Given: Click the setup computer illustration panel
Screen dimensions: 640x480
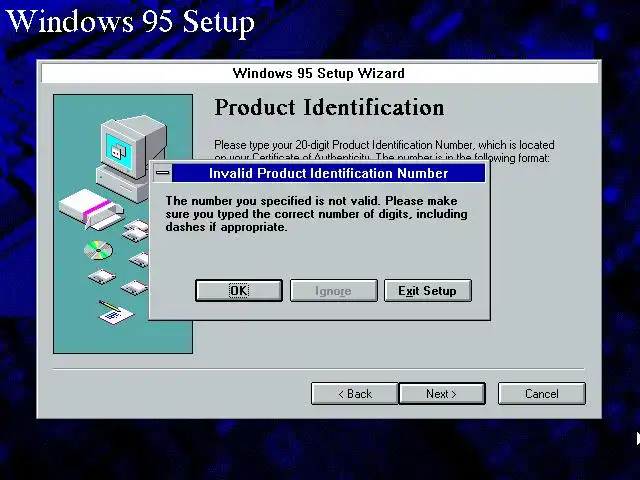Looking at the screenshot, I should coord(123,224).
